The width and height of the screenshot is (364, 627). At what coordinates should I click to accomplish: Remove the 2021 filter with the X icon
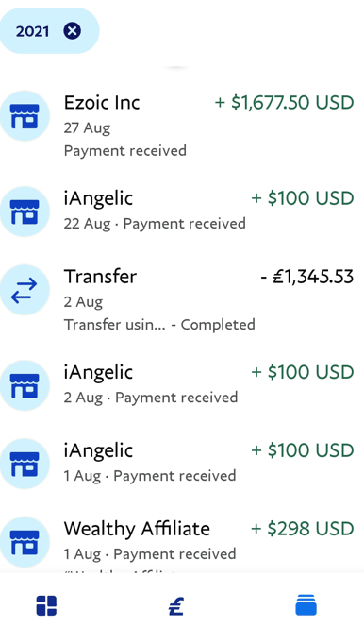73,31
